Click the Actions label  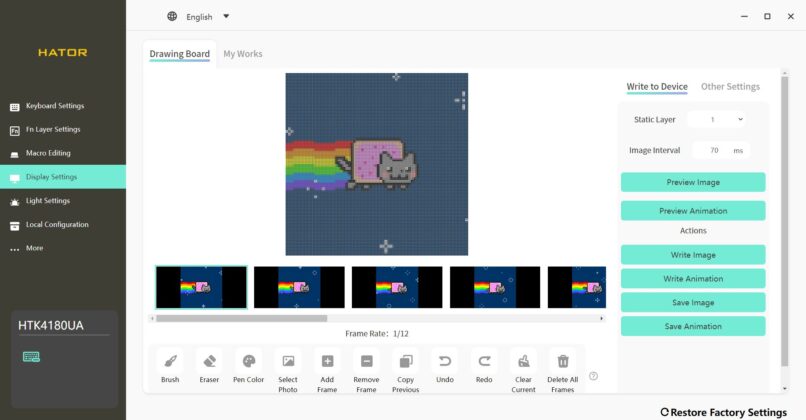pos(693,231)
